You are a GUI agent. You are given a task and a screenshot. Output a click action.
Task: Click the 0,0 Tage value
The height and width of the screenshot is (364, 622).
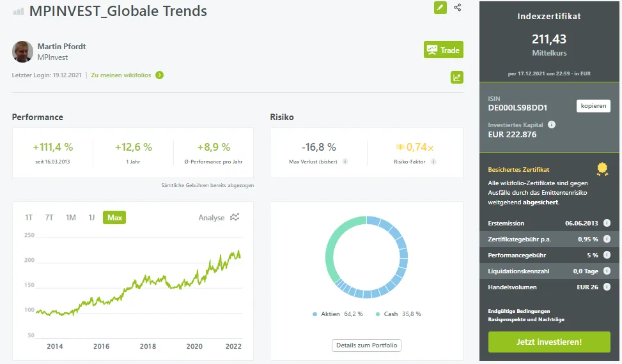pos(586,271)
